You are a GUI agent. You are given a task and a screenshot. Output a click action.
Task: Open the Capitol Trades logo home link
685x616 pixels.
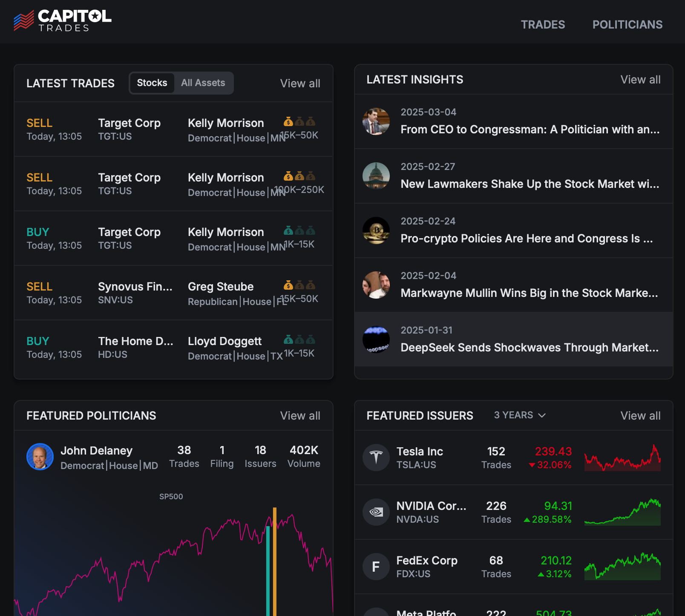click(62, 21)
